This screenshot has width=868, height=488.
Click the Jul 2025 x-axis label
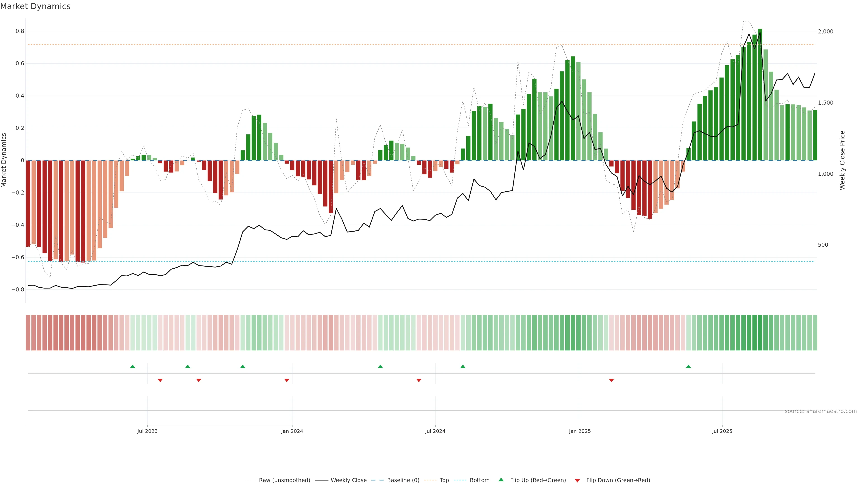tap(722, 431)
